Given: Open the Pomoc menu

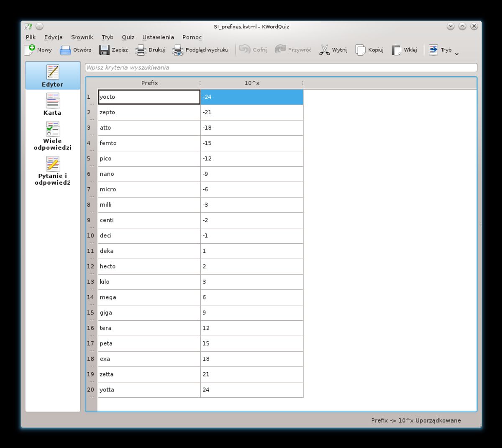Looking at the screenshot, I should point(192,37).
